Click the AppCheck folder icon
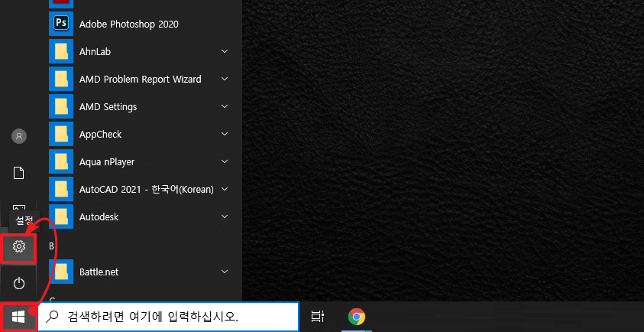 click(61, 134)
